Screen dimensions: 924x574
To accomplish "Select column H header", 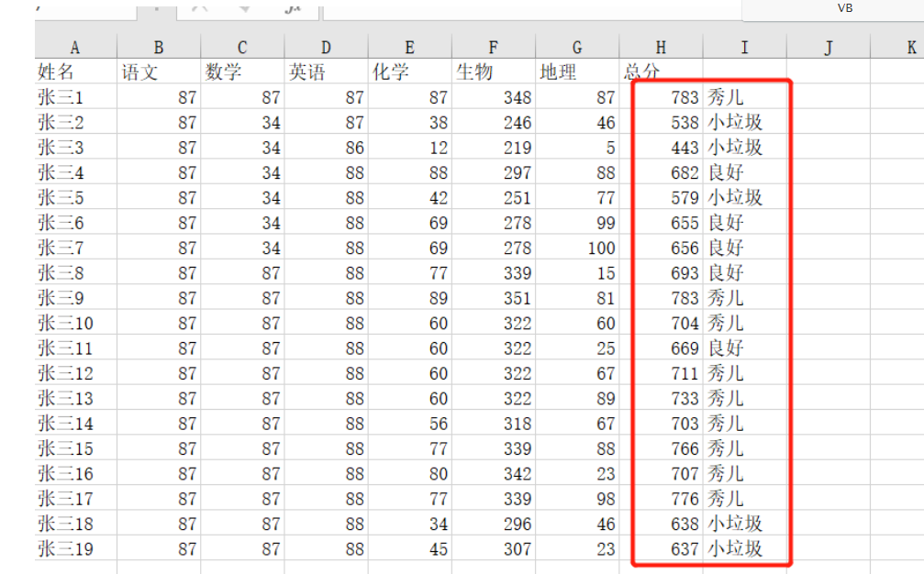I will coord(661,47).
